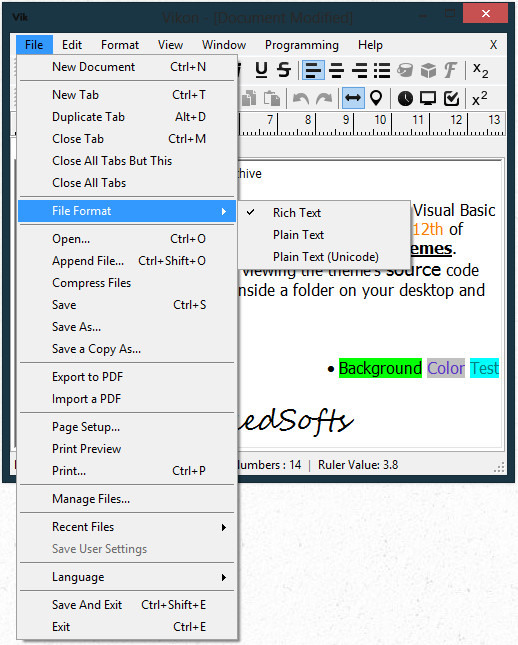Image resolution: width=518 pixels, height=645 pixels.
Task: Select align right icon
Action: tap(359, 70)
